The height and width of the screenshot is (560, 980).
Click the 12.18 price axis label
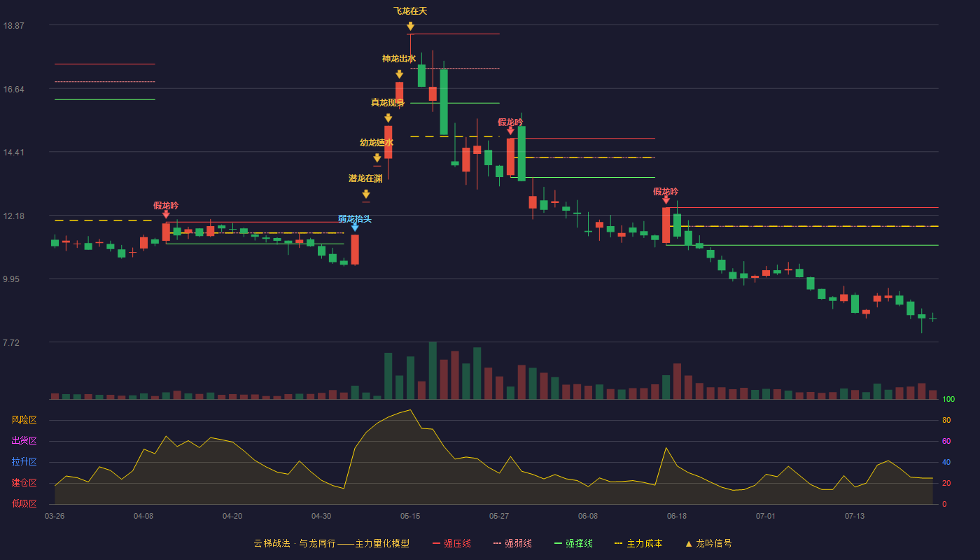[13, 216]
